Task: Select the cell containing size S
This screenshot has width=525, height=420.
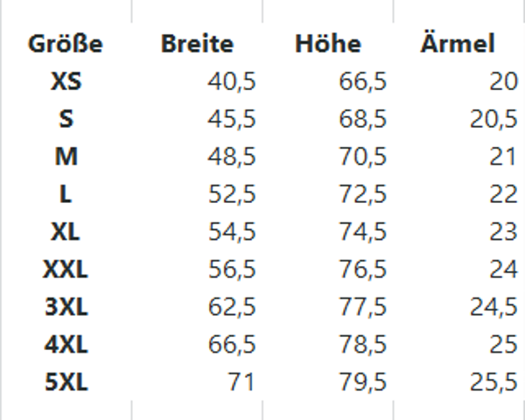Action: coord(66,120)
